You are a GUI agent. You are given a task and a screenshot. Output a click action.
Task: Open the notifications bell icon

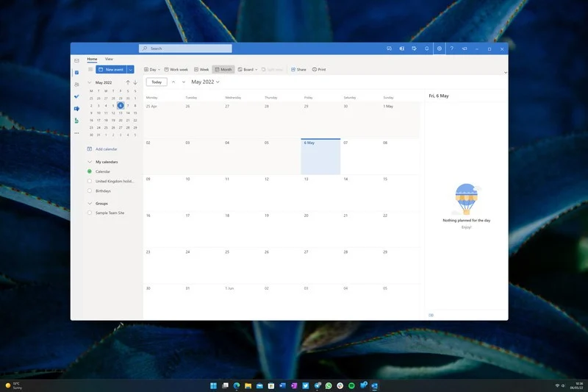coord(426,49)
